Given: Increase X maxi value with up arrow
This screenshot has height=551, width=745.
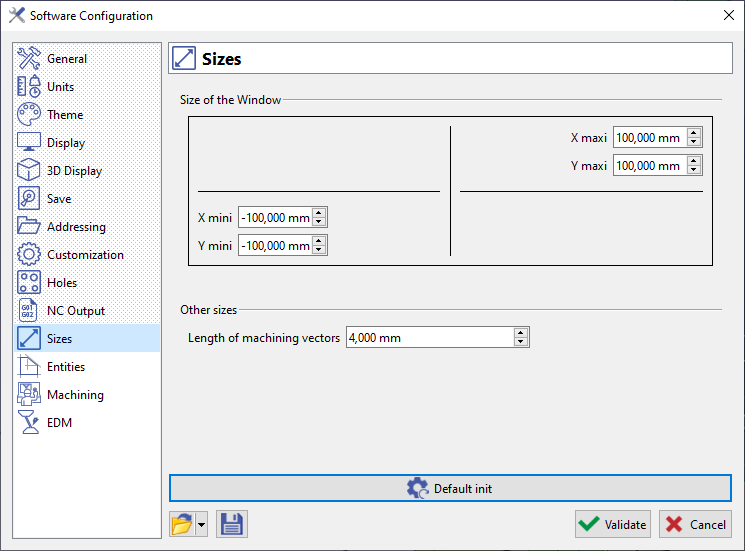Looking at the screenshot, I should pyautogui.click(x=694, y=133).
